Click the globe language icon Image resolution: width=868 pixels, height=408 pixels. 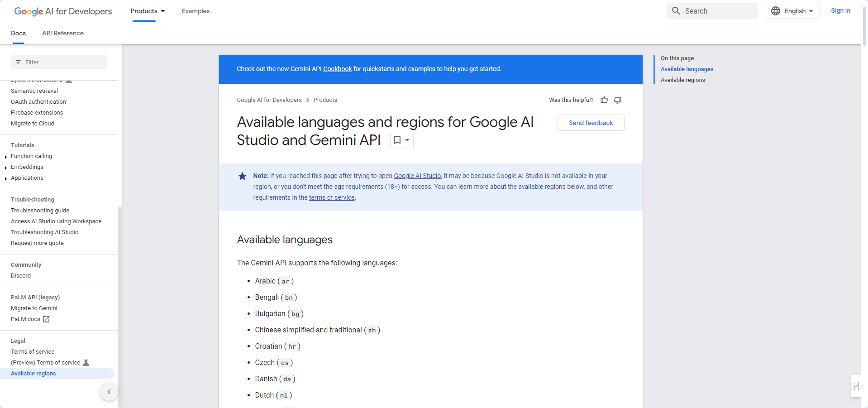(x=776, y=11)
